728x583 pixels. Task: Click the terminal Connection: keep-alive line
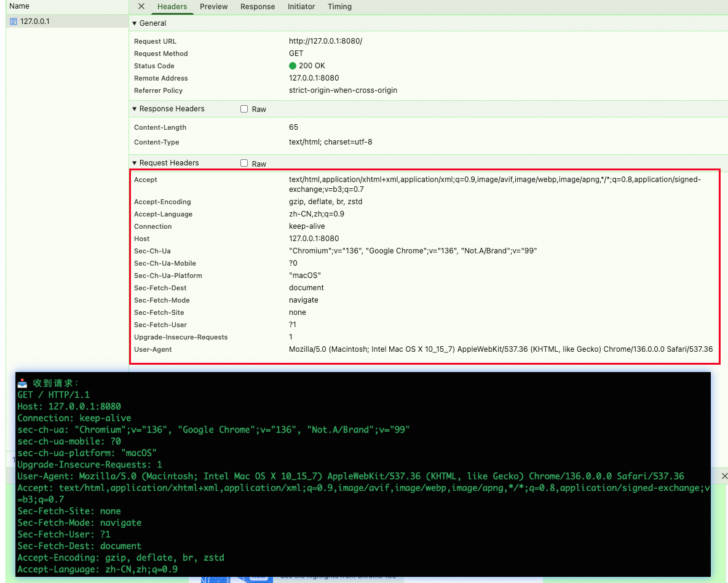(x=74, y=418)
